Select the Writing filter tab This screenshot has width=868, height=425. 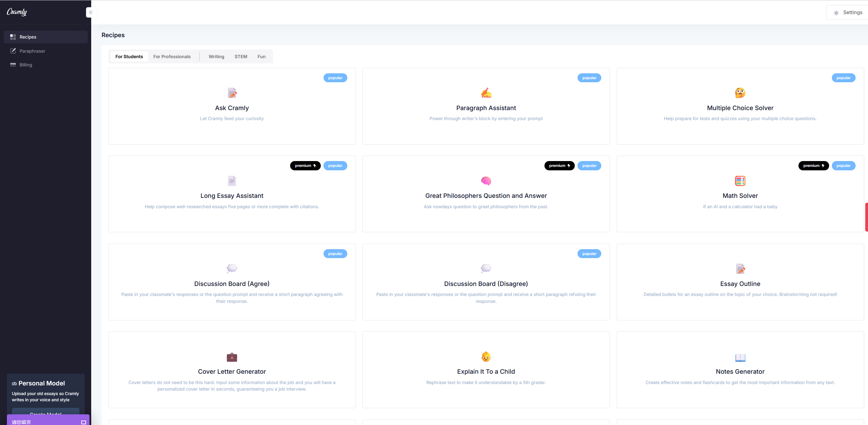click(216, 56)
